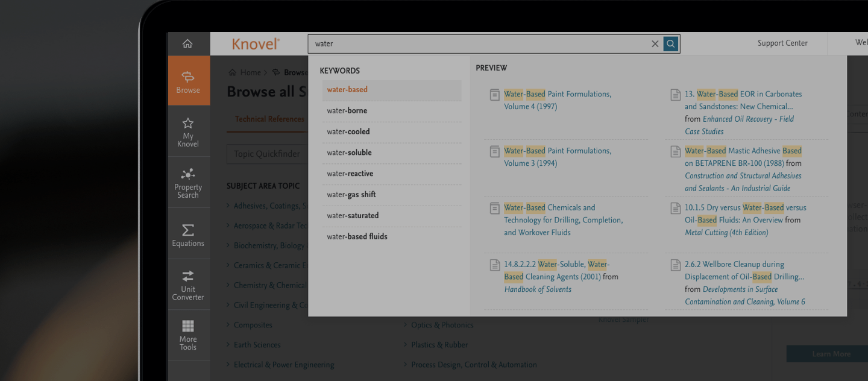Image resolution: width=868 pixels, height=381 pixels.
Task: Click document icon beside 13. Water-Based EOR
Action: [x=676, y=95]
